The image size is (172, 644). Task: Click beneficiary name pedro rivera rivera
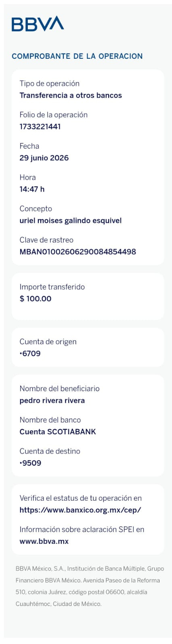coord(52,400)
